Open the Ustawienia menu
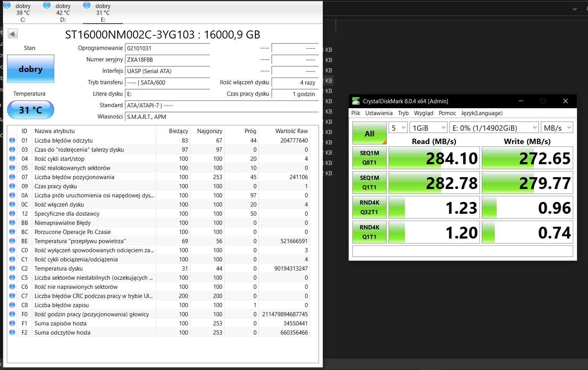Viewport: 588px width, 370px height. click(379, 113)
